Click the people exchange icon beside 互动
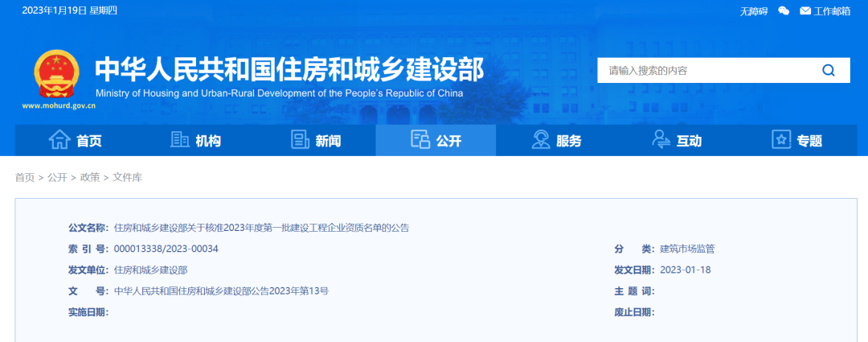 click(661, 140)
